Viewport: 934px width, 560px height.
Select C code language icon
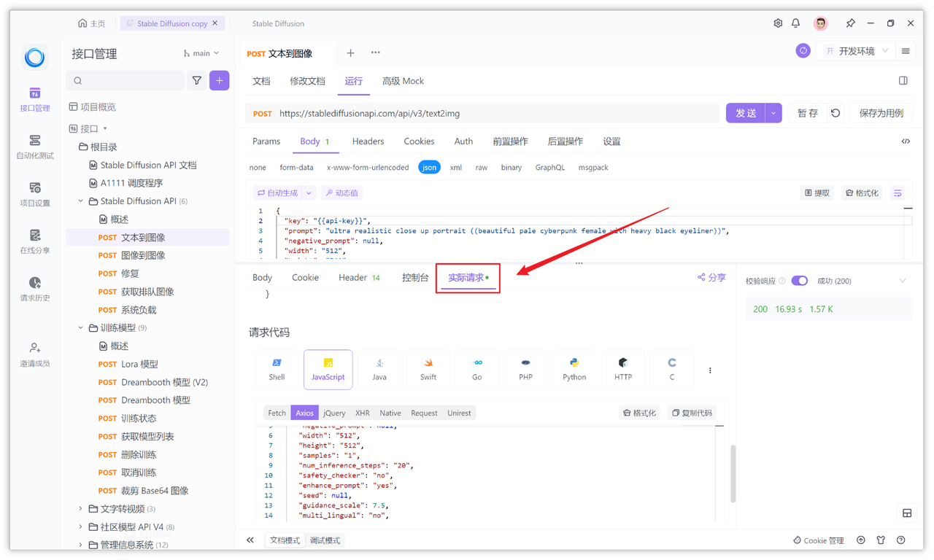pos(672,370)
